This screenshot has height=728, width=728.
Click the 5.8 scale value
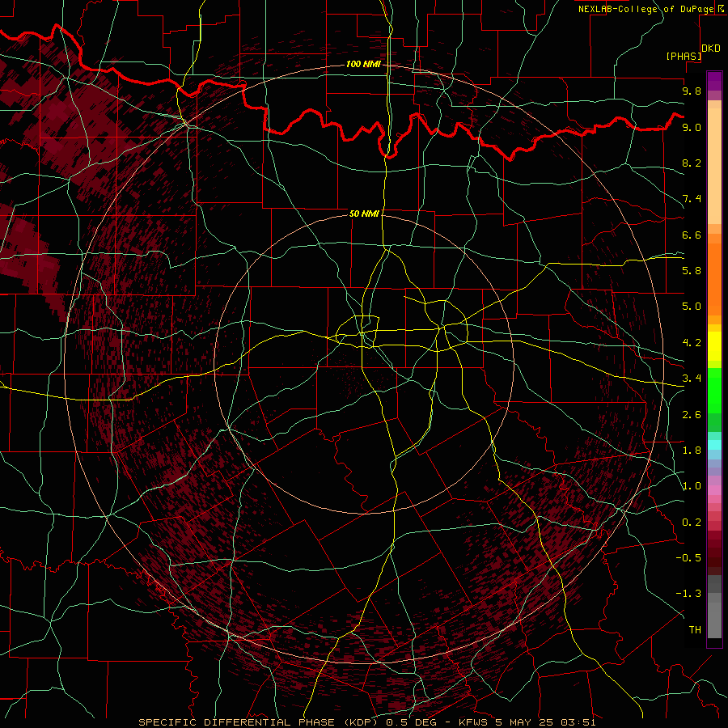(x=692, y=271)
